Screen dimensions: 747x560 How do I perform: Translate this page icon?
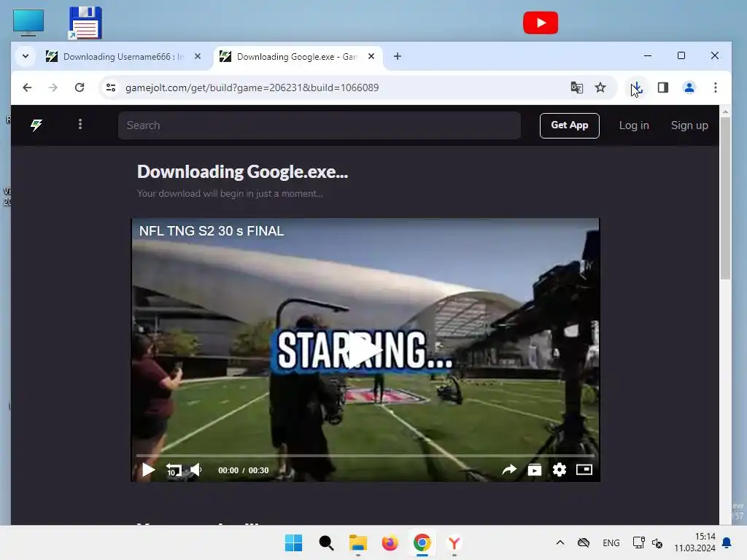(x=576, y=87)
